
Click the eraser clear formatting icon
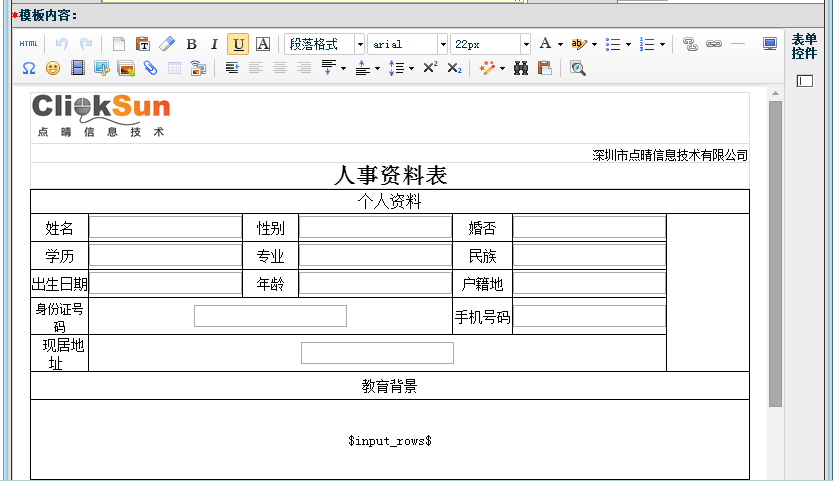(x=167, y=44)
